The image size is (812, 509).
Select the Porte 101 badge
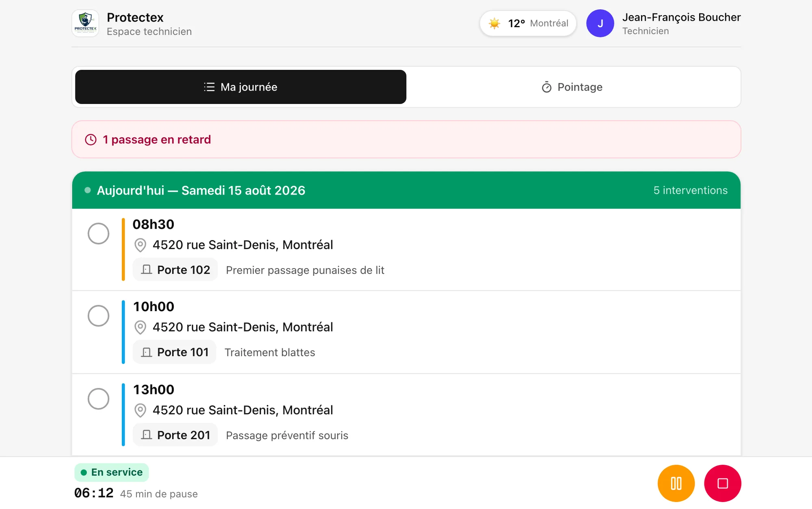tap(175, 352)
